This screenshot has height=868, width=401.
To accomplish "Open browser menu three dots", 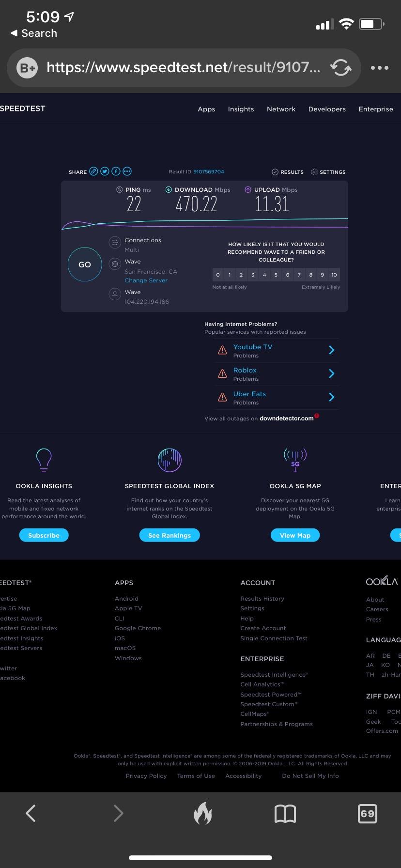I will coord(380,68).
